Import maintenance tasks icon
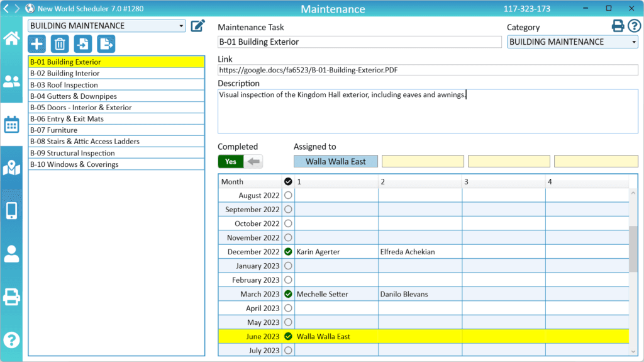Viewport: 644px width, 362px height. pos(83,44)
